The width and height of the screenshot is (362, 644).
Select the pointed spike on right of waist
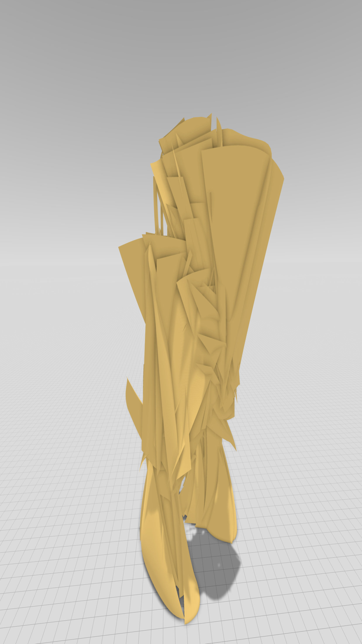click(231, 439)
